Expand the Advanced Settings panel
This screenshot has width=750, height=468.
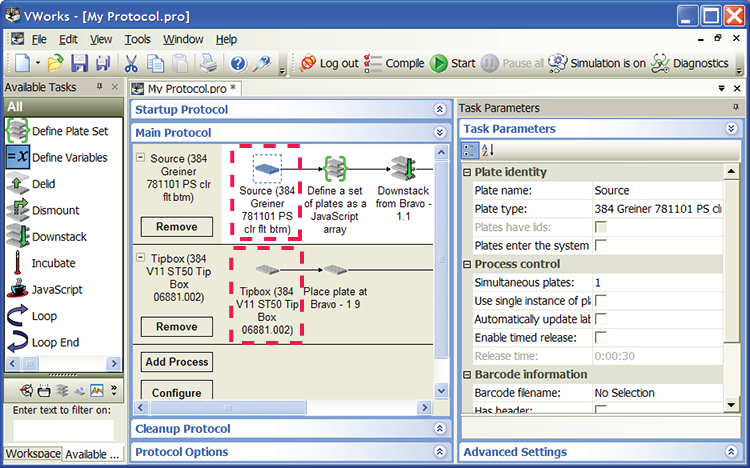[x=731, y=453]
